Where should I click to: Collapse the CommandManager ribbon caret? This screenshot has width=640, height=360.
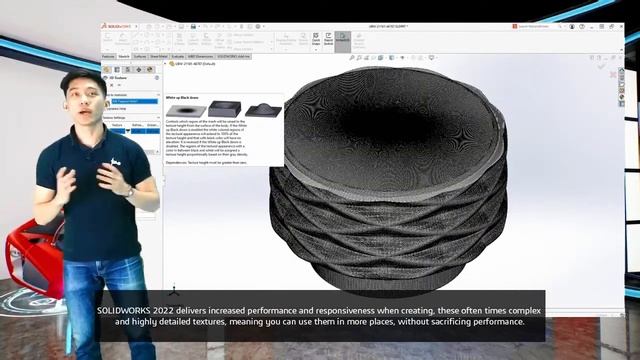(x=621, y=50)
